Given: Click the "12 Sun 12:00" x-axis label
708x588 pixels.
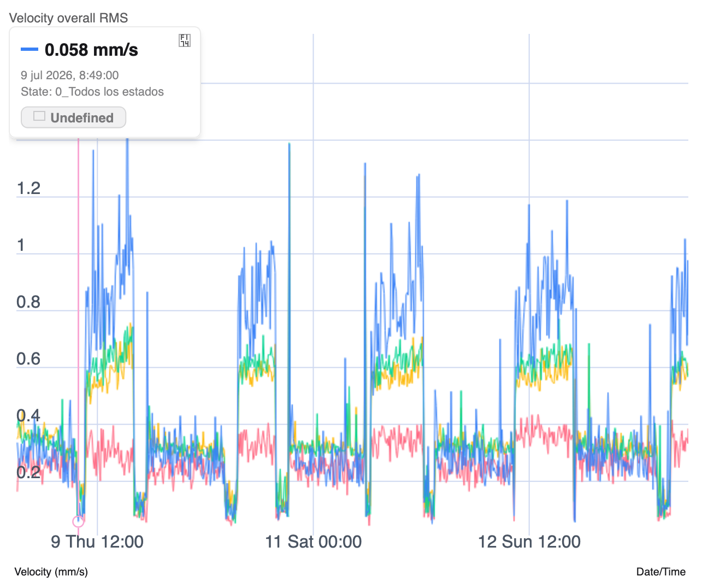Looking at the screenshot, I should pyautogui.click(x=529, y=542).
